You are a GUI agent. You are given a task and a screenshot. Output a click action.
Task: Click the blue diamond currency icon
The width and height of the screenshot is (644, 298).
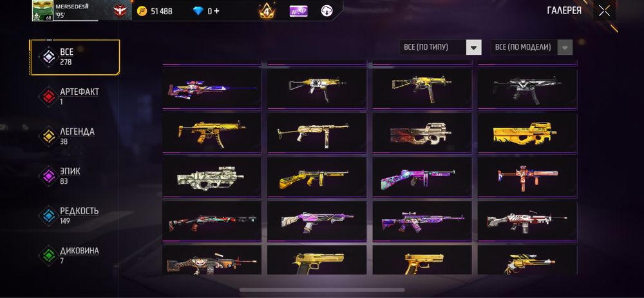pos(198,11)
